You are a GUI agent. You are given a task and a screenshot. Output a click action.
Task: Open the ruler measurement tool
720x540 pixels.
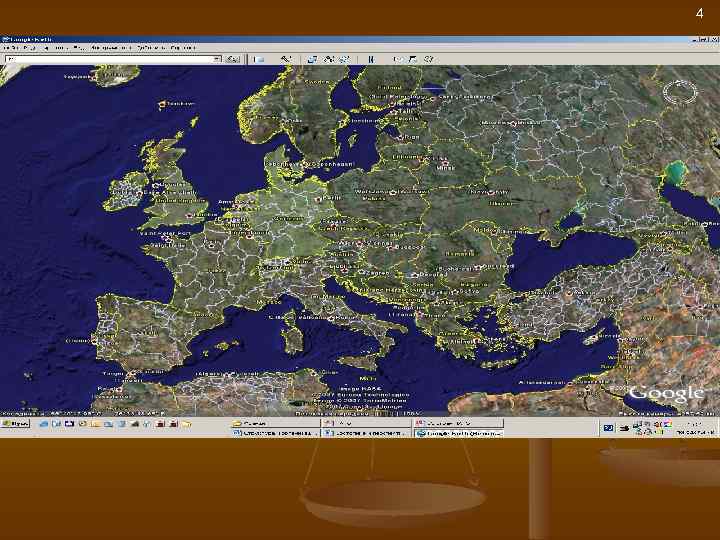[x=371, y=59]
